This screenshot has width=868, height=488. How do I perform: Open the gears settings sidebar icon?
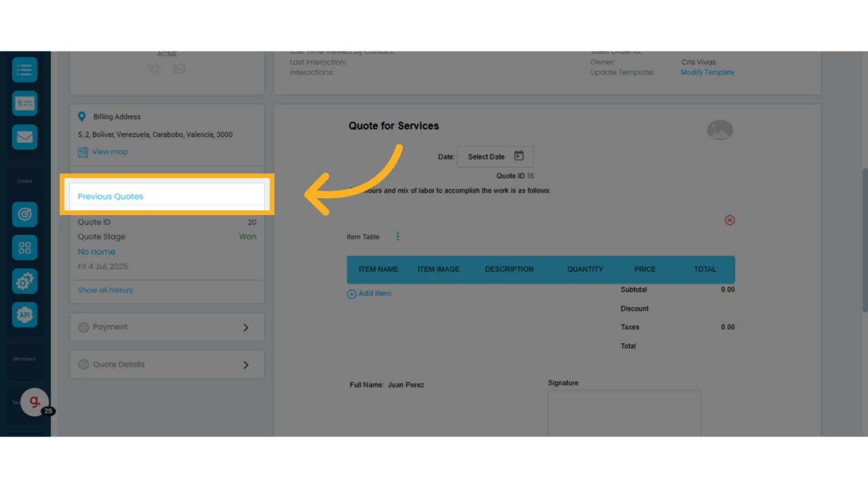[x=24, y=281]
